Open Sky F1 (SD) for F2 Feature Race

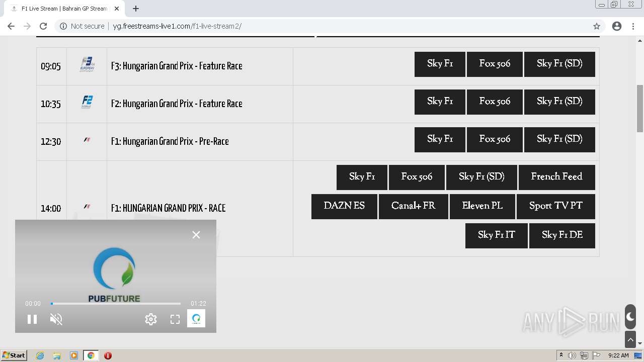(559, 102)
